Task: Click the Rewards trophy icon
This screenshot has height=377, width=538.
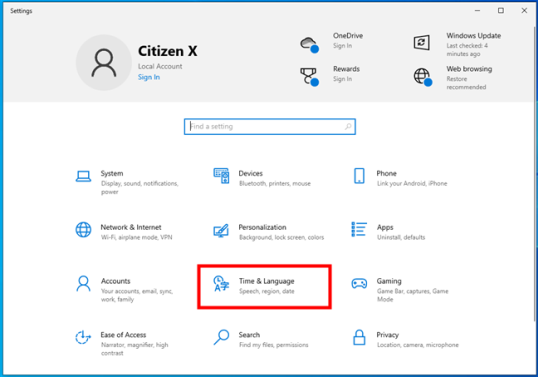Action: 309,76
